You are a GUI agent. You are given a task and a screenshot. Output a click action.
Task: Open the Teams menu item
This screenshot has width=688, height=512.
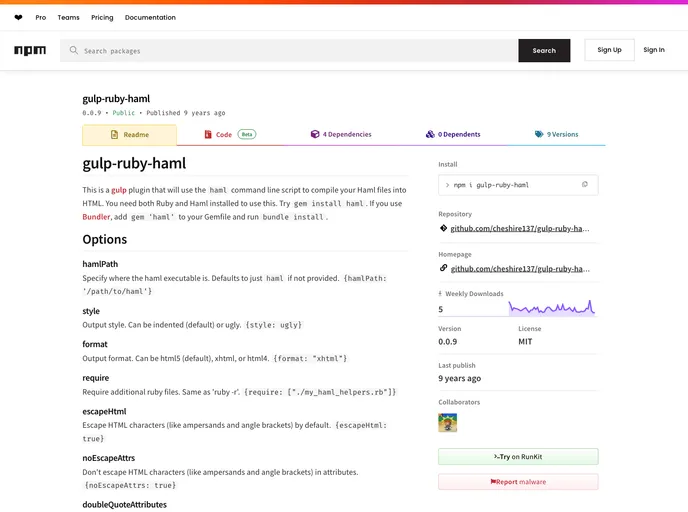[x=68, y=18]
